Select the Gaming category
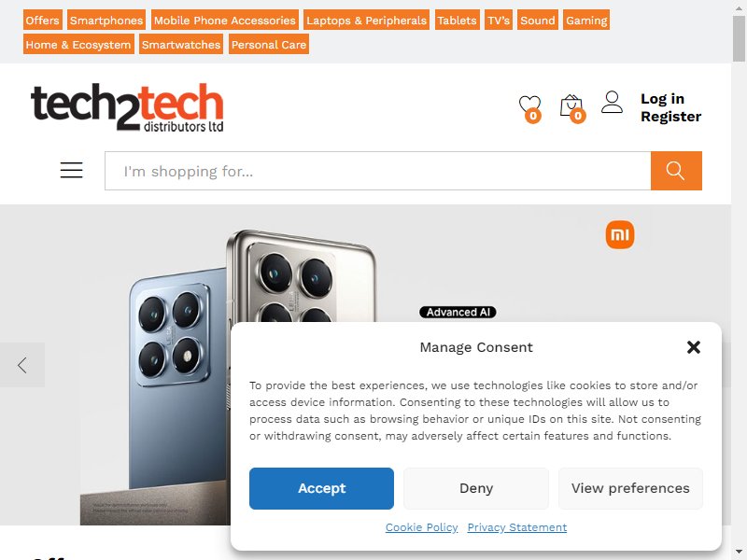This screenshot has width=747, height=560. coord(586,20)
